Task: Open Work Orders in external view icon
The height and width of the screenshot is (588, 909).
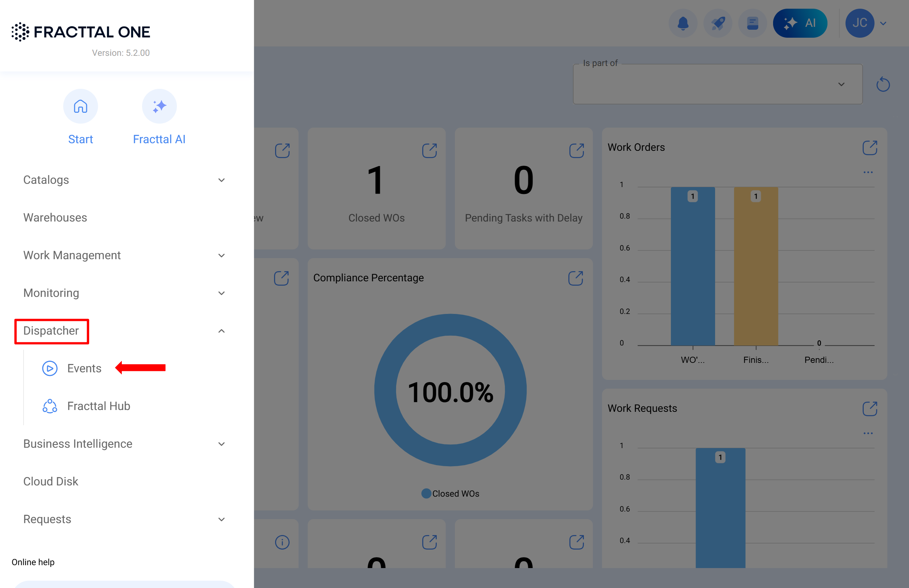Action: (x=869, y=148)
